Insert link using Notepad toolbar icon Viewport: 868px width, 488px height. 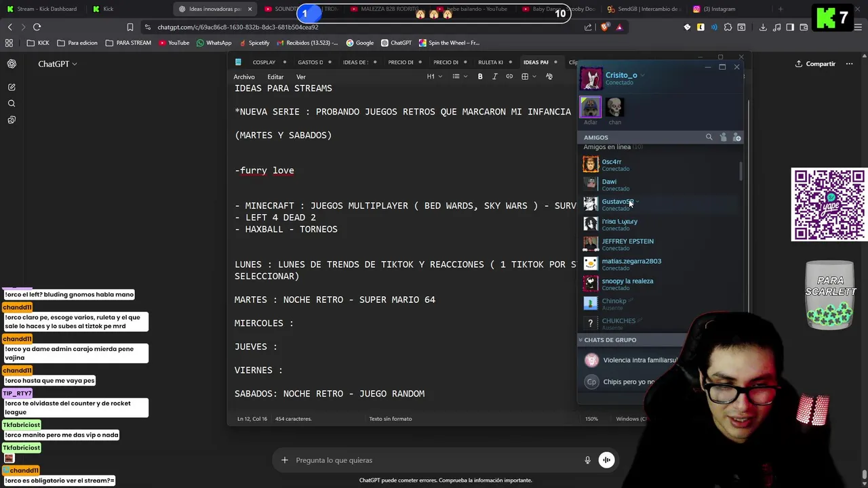[509, 77]
